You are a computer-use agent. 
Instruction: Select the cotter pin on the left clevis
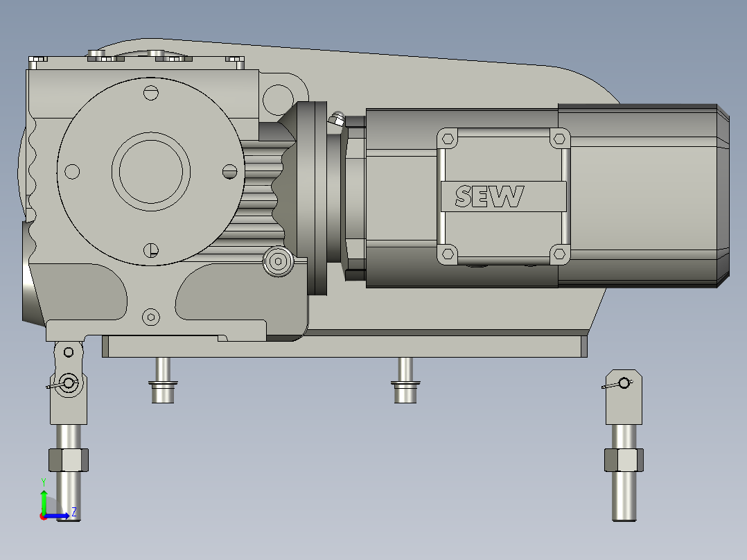(62, 383)
